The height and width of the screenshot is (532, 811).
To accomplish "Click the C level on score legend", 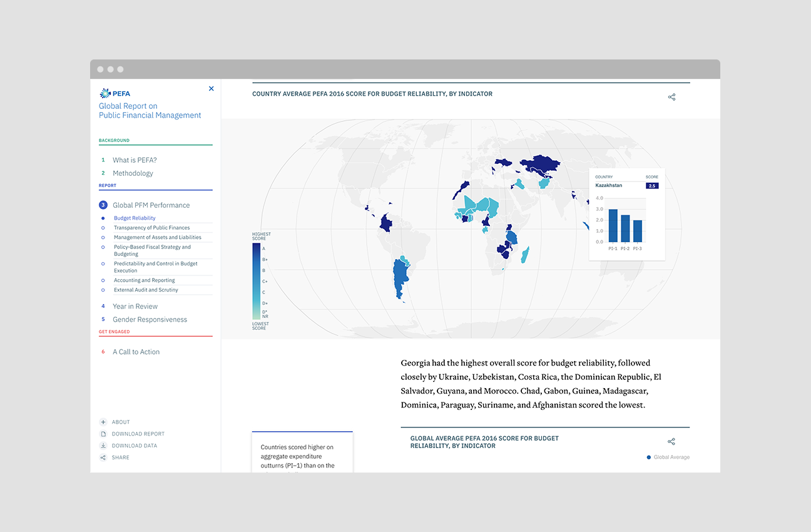I will pos(264,292).
